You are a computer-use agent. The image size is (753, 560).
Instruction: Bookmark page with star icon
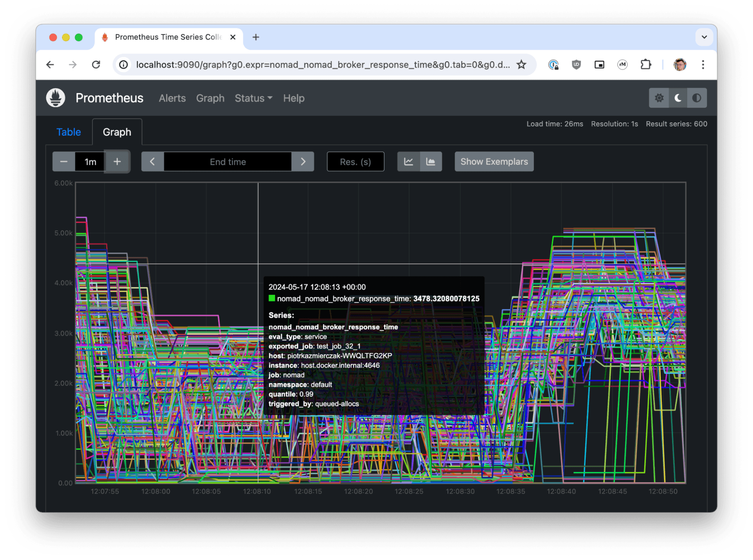521,65
